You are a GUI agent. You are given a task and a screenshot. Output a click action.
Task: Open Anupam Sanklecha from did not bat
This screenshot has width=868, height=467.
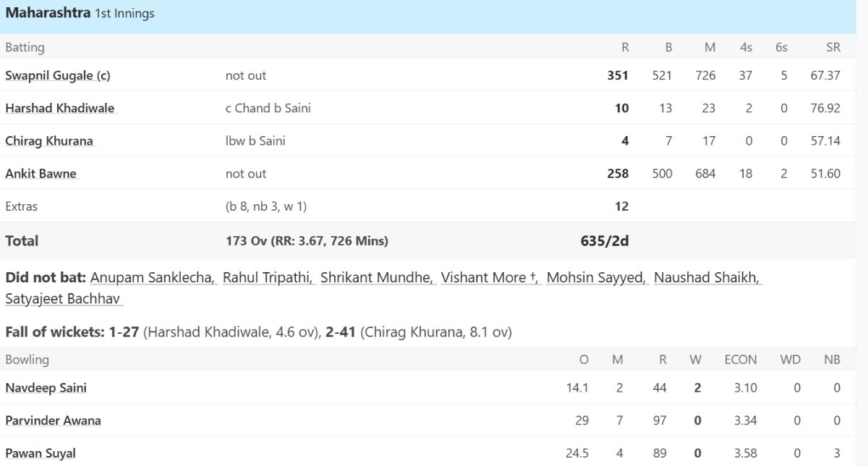tap(154, 277)
